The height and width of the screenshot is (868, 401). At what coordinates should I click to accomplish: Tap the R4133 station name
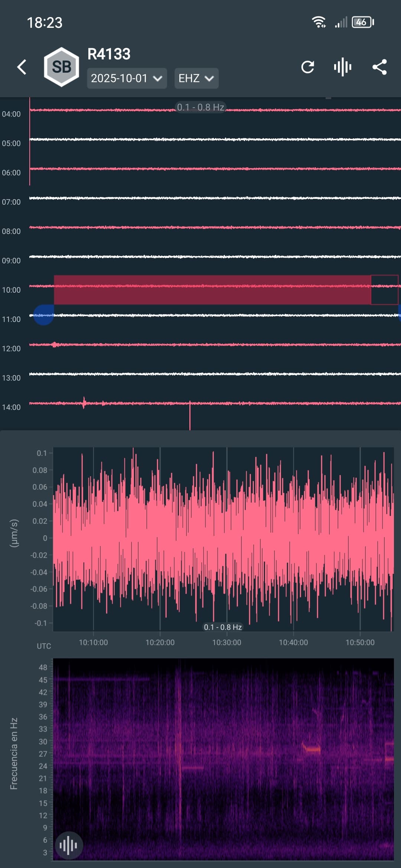click(x=109, y=54)
